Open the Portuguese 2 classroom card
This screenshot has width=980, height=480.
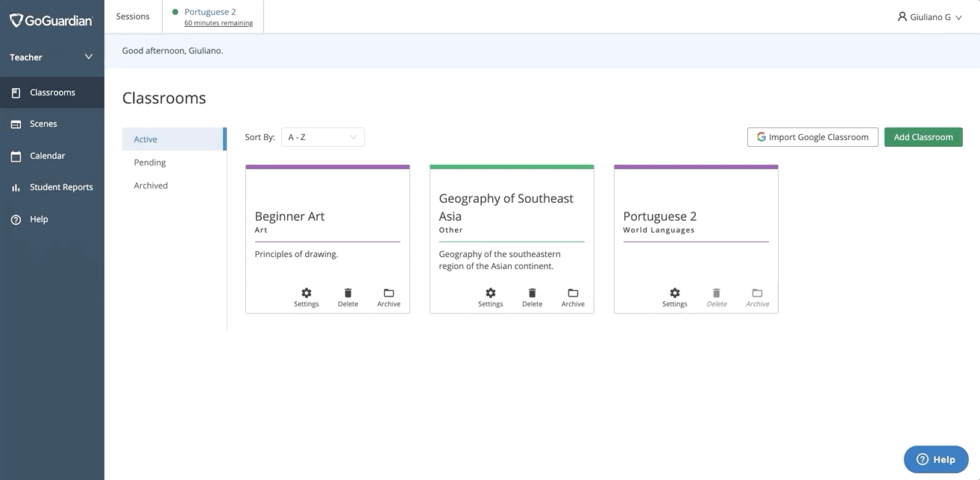[x=660, y=217]
